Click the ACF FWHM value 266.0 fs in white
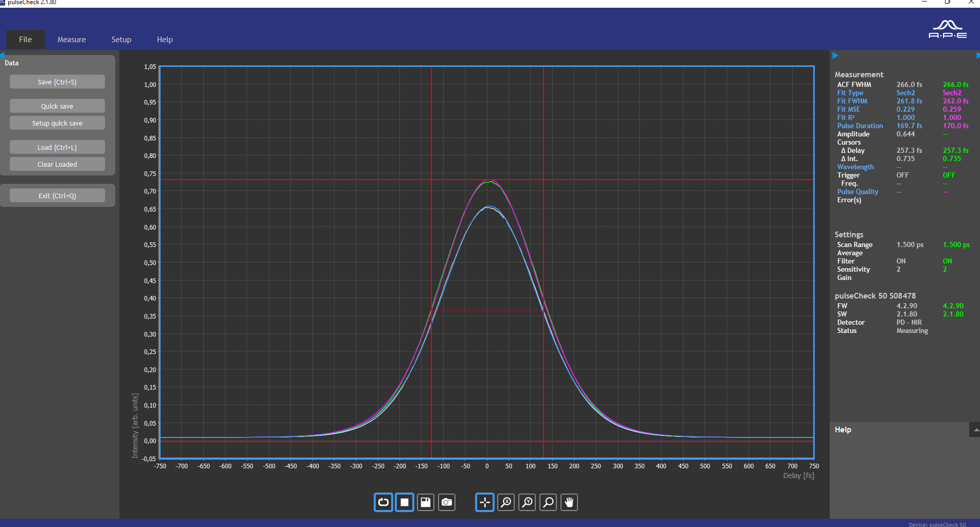The height and width of the screenshot is (527, 980). click(909, 84)
